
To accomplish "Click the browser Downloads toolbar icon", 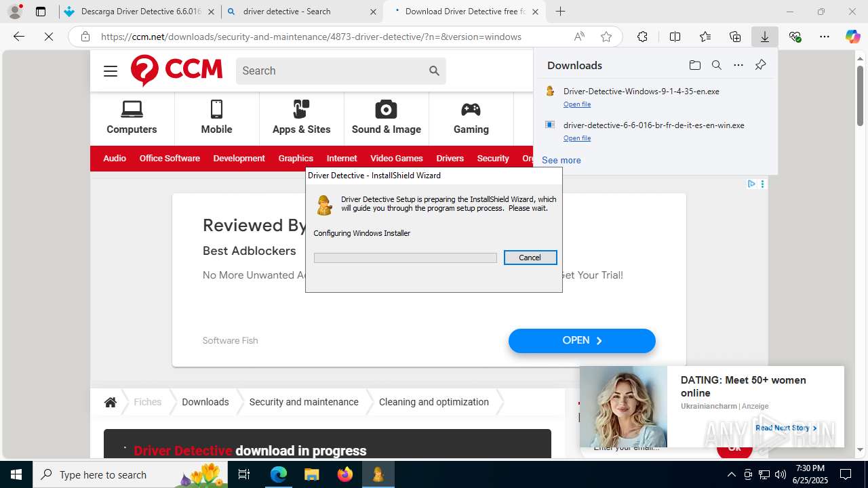I will coord(764,37).
